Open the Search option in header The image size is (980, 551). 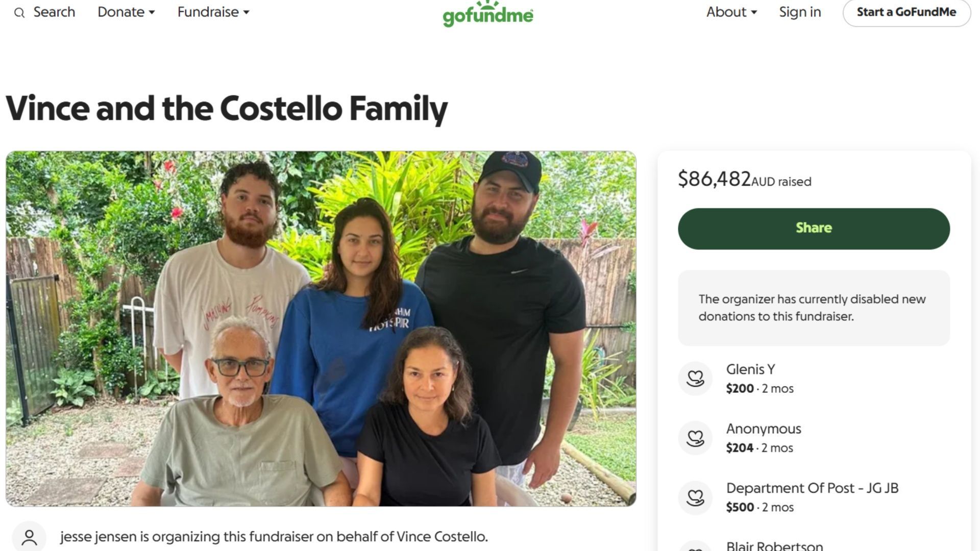(54, 12)
